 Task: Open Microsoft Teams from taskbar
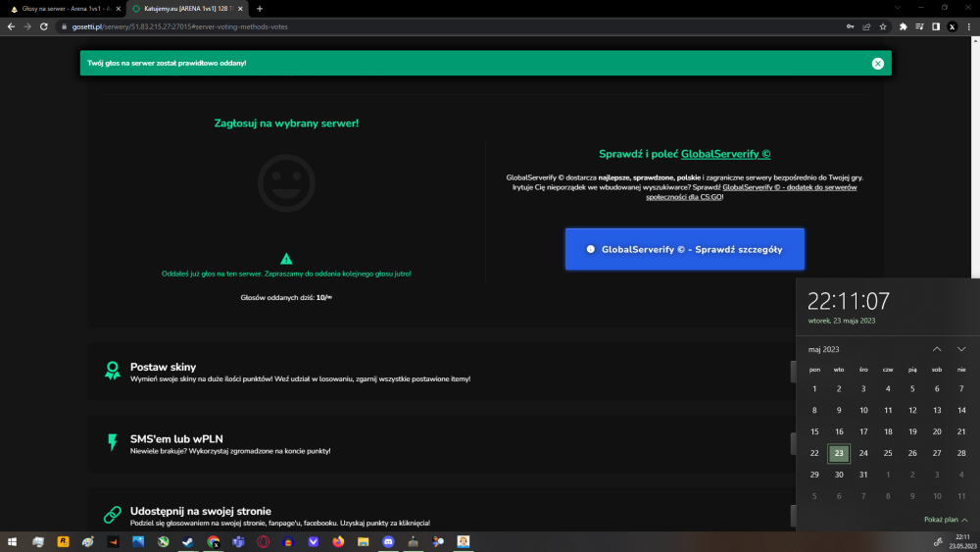pyautogui.click(x=238, y=542)
